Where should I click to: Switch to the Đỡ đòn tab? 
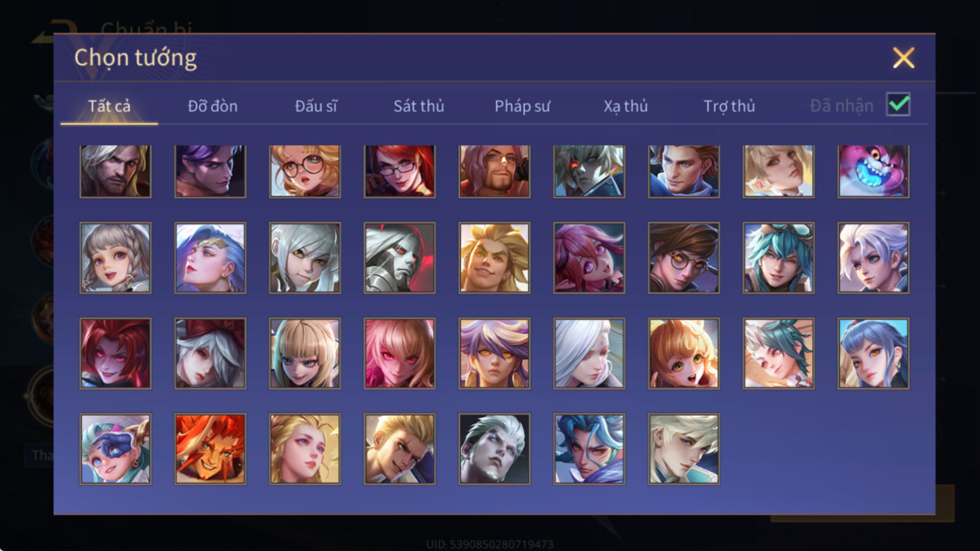(x=212, y=106)
